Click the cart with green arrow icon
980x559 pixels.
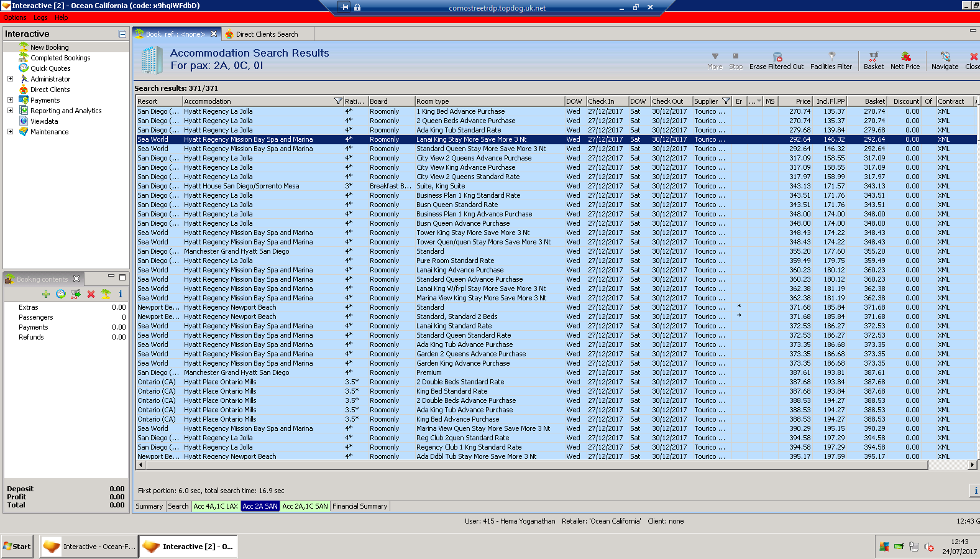click(x=75, y=294)
